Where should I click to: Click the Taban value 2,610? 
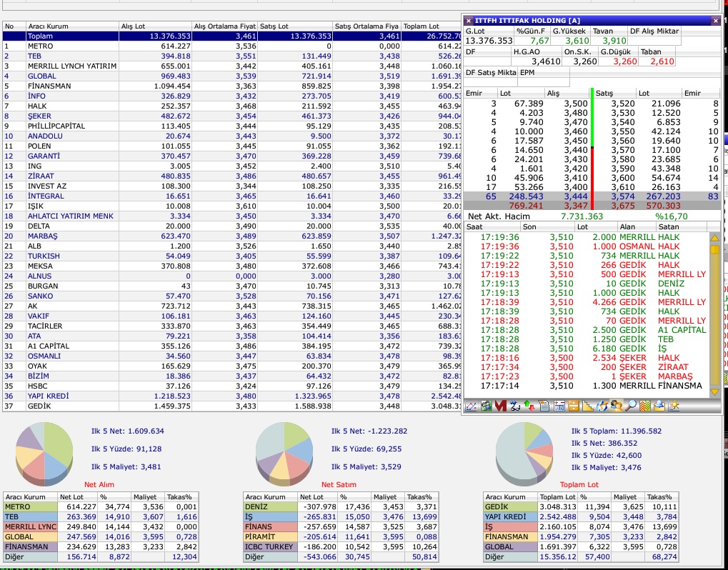coord(662,61)
